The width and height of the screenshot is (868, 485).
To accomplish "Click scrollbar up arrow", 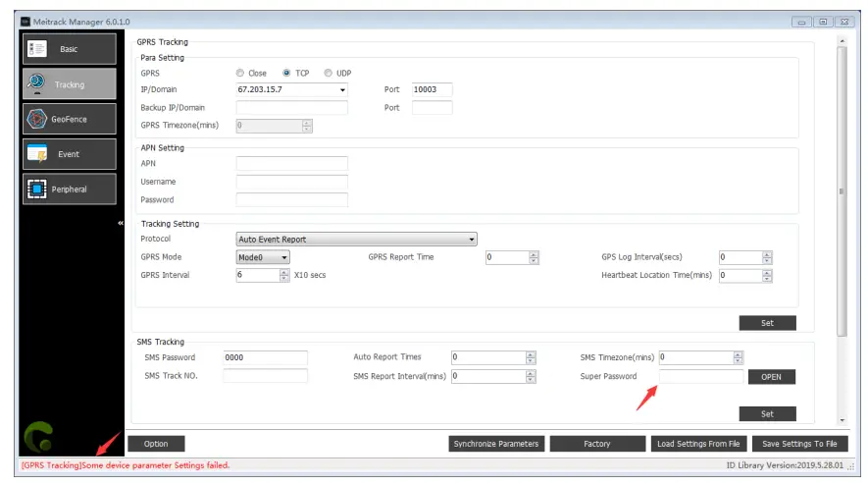I will click(x=842, y=41).
